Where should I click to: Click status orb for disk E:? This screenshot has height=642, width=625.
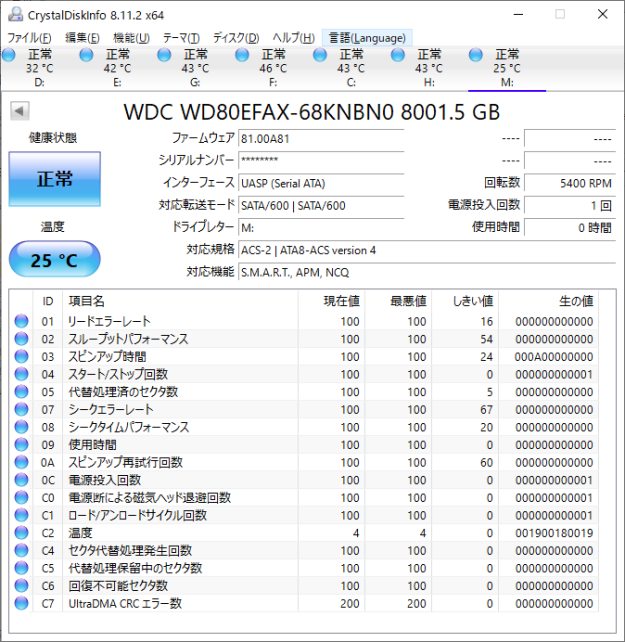86,55
